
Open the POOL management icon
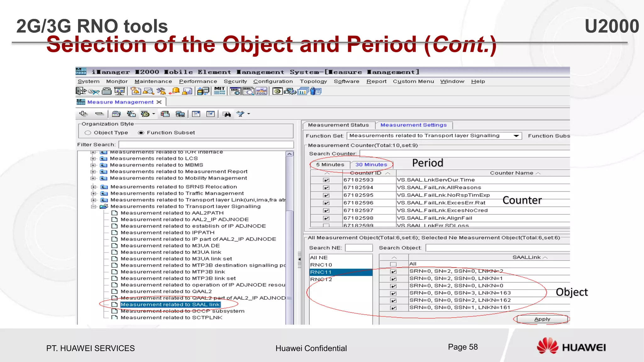(261, 91)
